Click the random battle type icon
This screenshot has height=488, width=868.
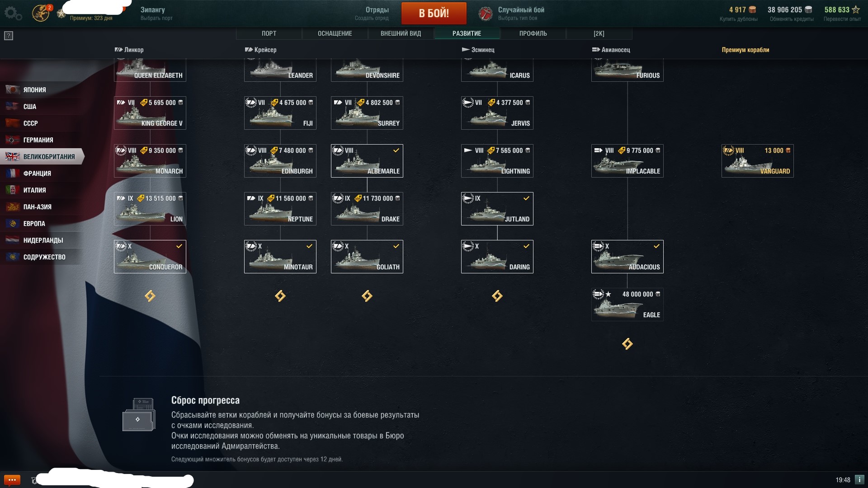(x=486, y=14)
